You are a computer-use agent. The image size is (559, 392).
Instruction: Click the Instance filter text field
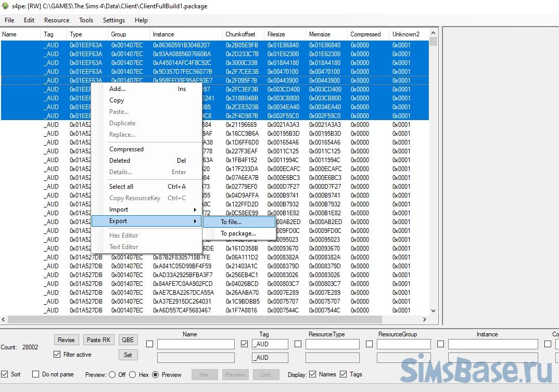492,344
